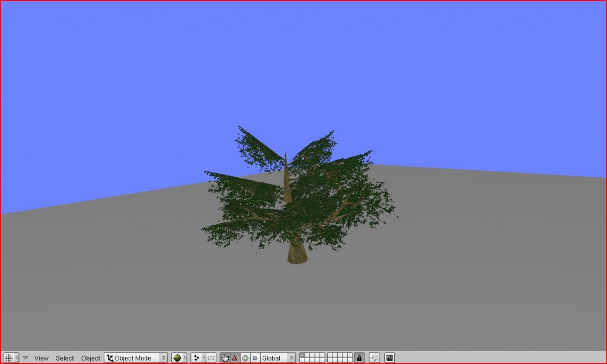Open the Select menu
Image resolution: width=607 pixels, height=364 pixels.
coord(65,357)
